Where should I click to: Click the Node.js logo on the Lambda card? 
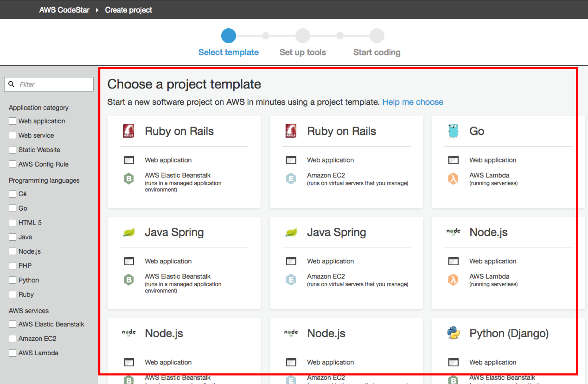[453, 232]
